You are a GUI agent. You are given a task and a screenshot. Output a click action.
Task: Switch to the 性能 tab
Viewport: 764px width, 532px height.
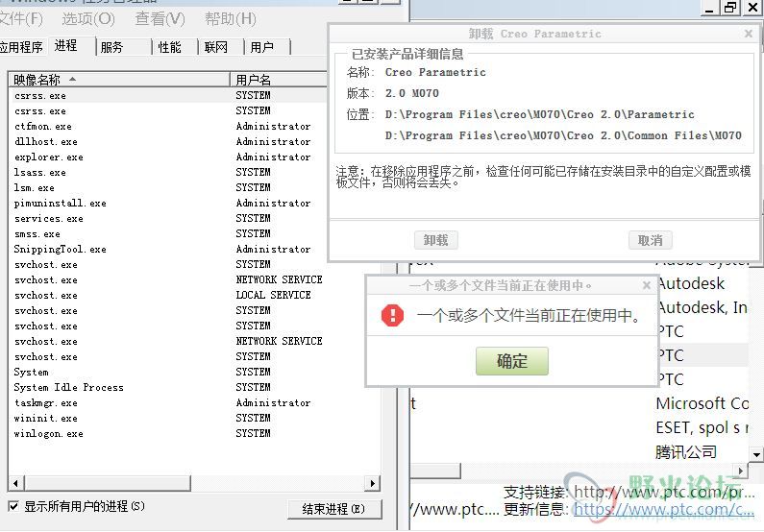pyautogui.click(x=169, y=47)
